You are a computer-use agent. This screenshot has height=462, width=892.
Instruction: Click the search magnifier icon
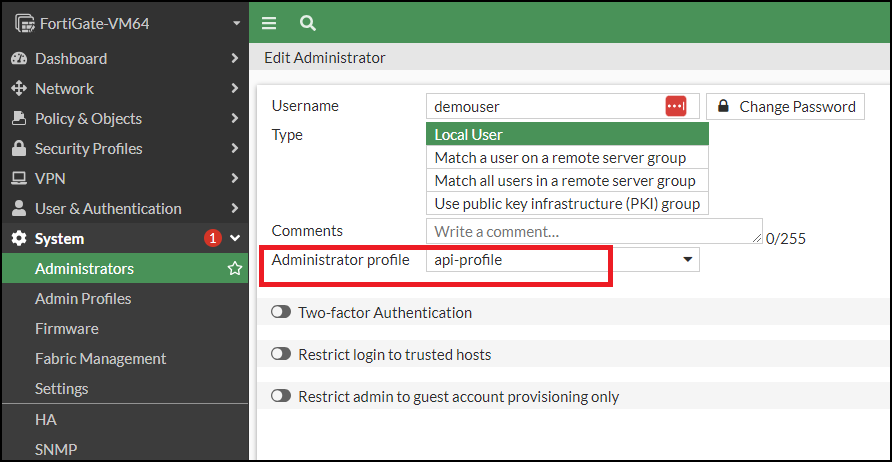point(307,23)
